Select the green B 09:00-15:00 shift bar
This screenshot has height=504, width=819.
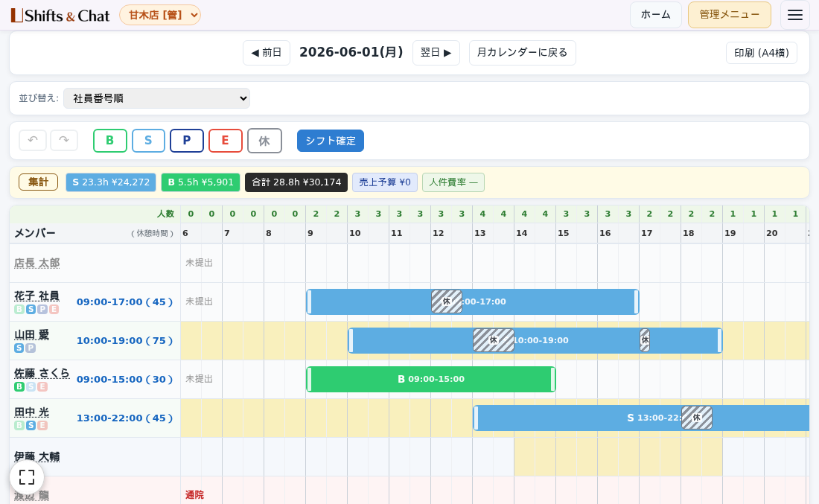pyautogui.click(x=431, y=379)
